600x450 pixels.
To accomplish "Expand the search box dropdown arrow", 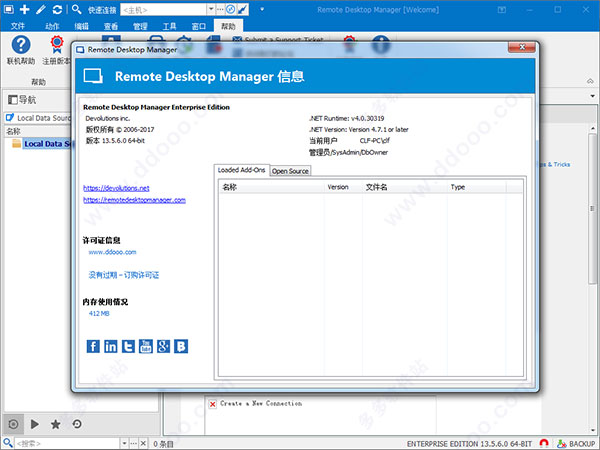I will (x=124, y=443).
